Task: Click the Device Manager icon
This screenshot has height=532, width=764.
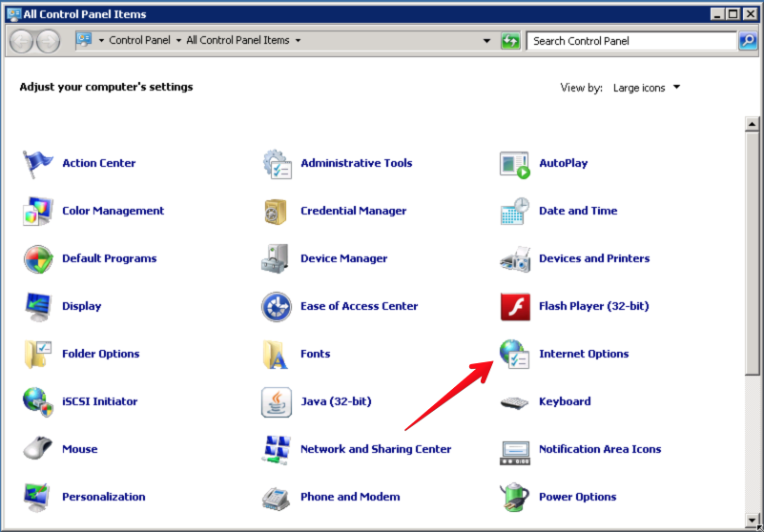Action: click(x=277, y=259)
